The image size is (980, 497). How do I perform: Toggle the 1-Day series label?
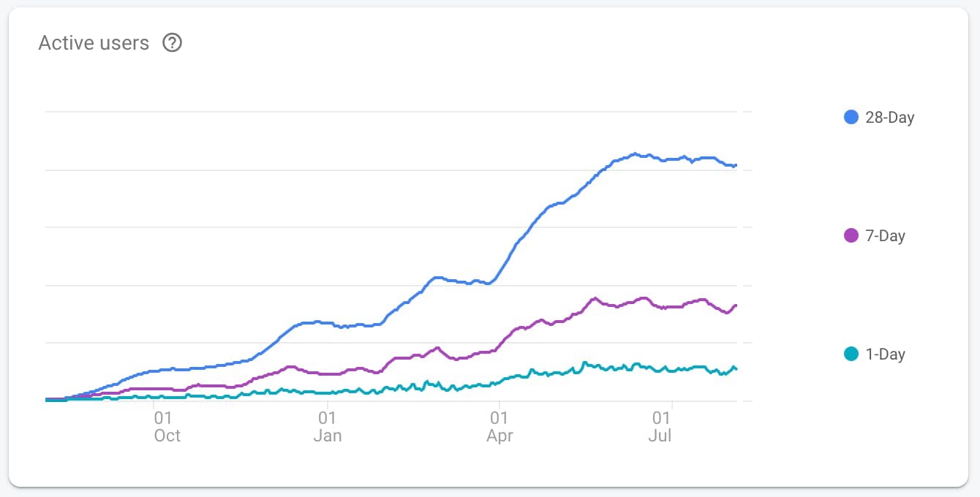tap(885, 354)
